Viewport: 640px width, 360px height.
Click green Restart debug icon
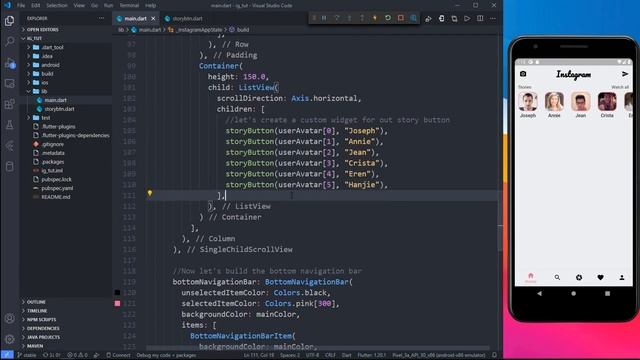(388, 18)
